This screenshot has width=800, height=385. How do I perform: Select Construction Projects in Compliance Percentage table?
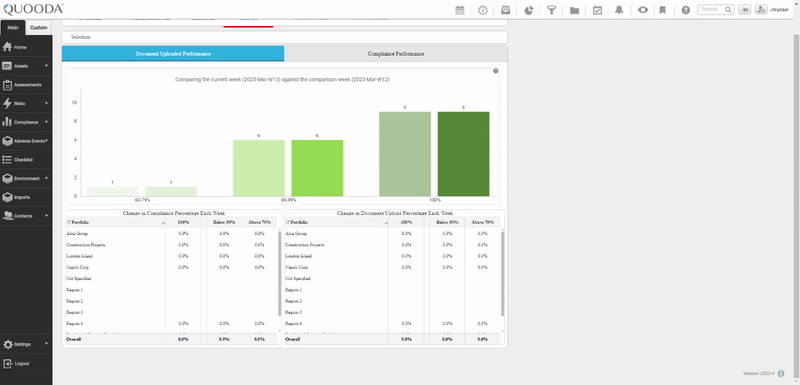pos(171,245)
